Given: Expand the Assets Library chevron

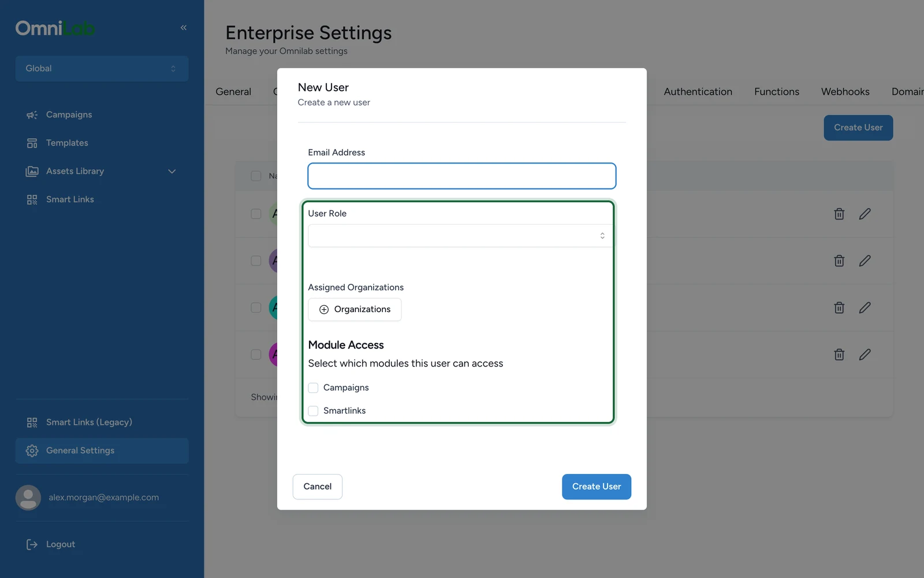Looking at the screenshot, I should point(172,172).
